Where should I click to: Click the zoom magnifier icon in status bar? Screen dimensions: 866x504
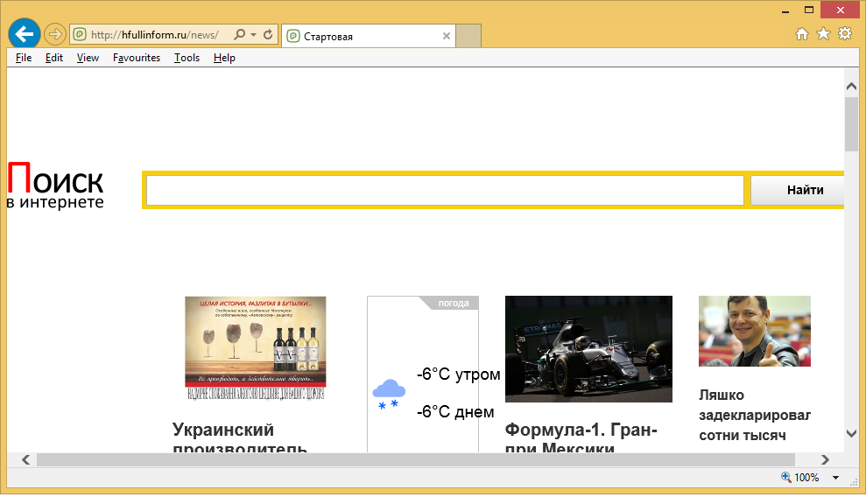click(x=786, y=478)
